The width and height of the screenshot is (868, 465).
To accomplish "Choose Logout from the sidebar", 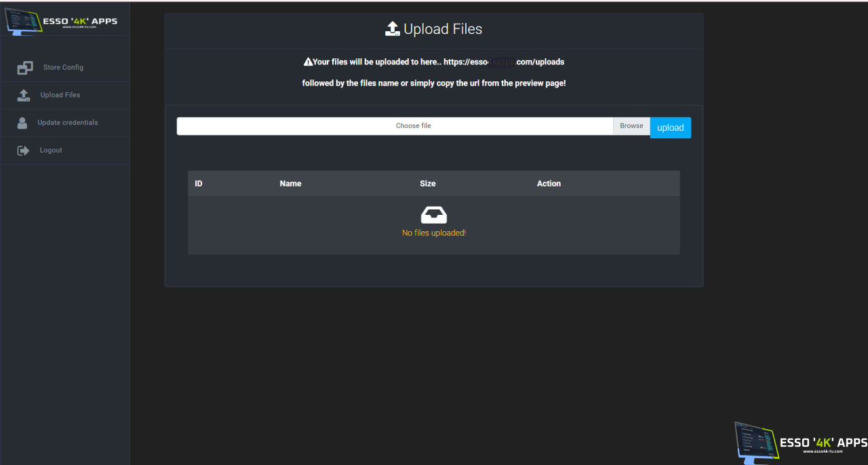I will click(51, 150).
